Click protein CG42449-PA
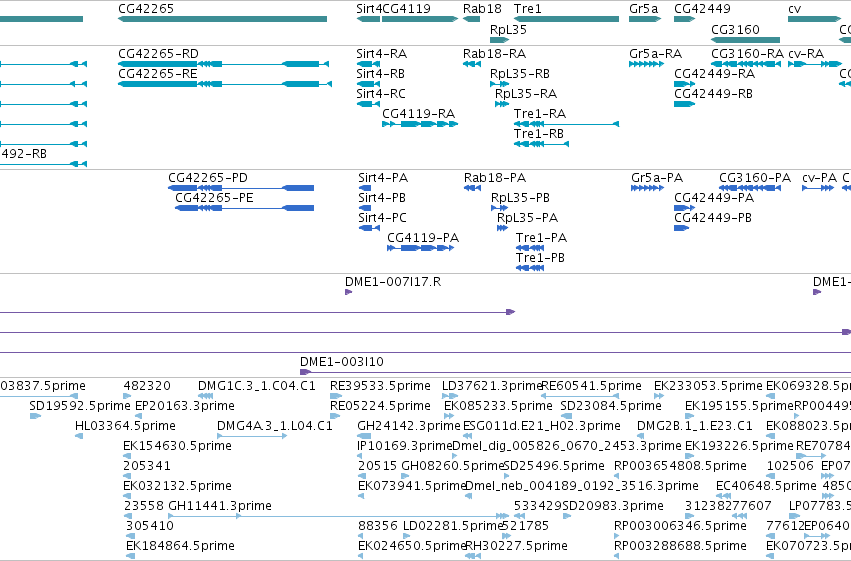This screenshot has width=851, height=561. [714, 198]
